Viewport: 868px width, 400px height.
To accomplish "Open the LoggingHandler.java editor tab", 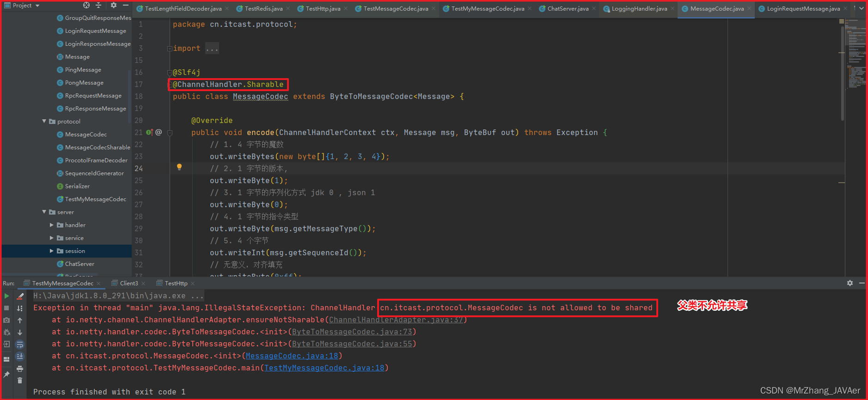I will point(639,9).
